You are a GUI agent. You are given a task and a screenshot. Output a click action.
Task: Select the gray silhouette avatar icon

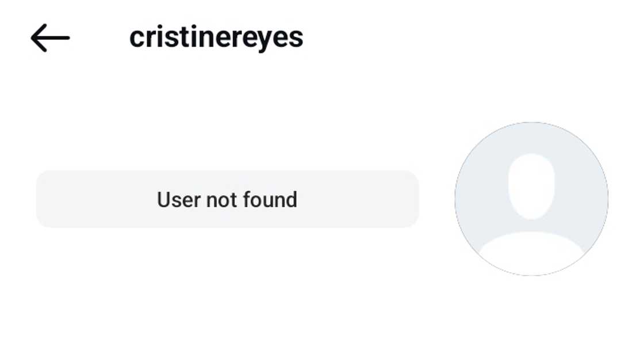[x=531, y=199]
